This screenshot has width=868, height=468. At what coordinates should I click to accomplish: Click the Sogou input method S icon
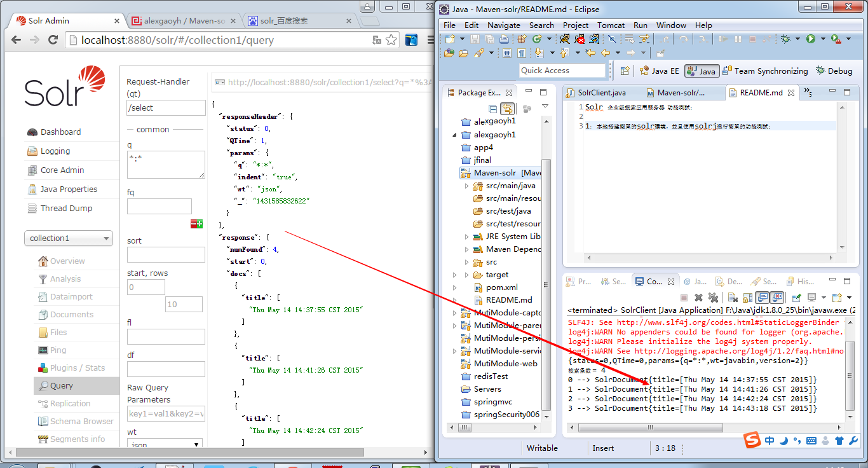[x=752, y=440]
